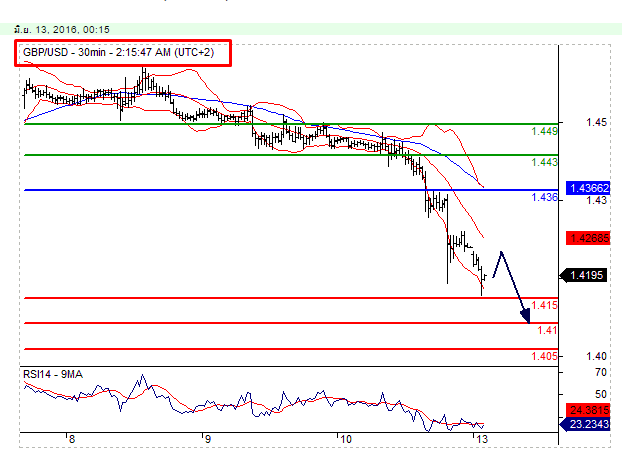Click the red 1.41 support label
Image resolution: width=622 pixels, height=464 pixels.
pos(547,330)
